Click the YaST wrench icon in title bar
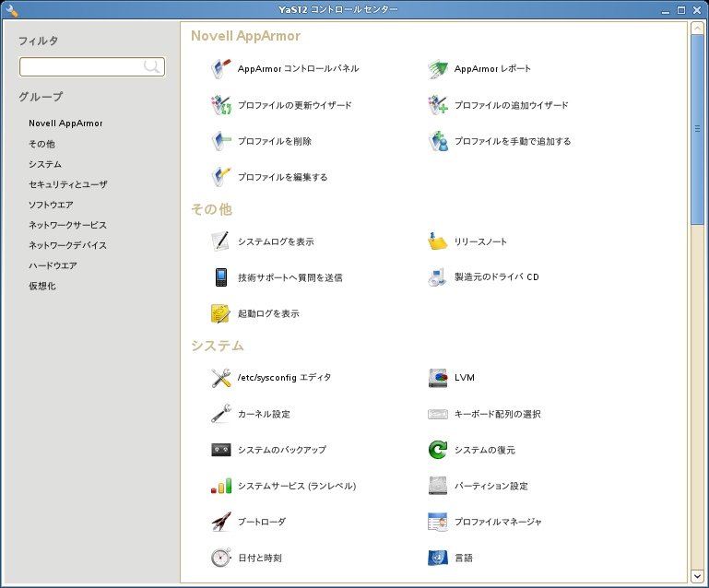 point(12,10)
